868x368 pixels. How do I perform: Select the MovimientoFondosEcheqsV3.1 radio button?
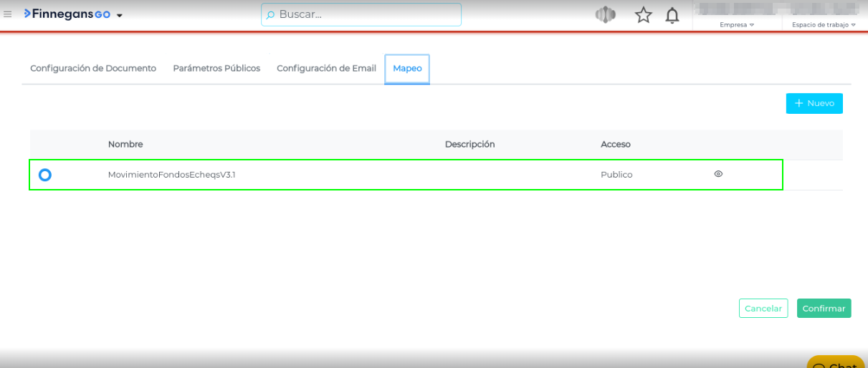pyautogui.click(x=45, y=175)
